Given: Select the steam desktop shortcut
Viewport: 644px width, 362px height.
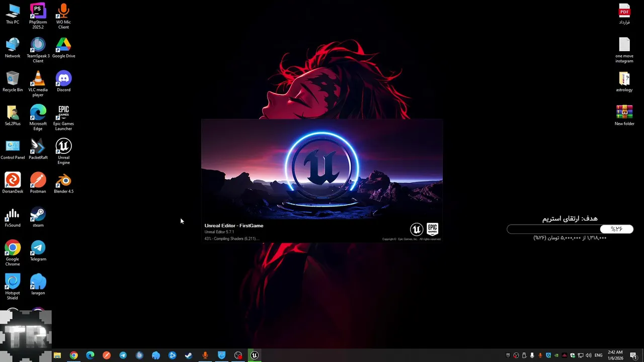Looking at the screenshot, I should click(38, 217).
